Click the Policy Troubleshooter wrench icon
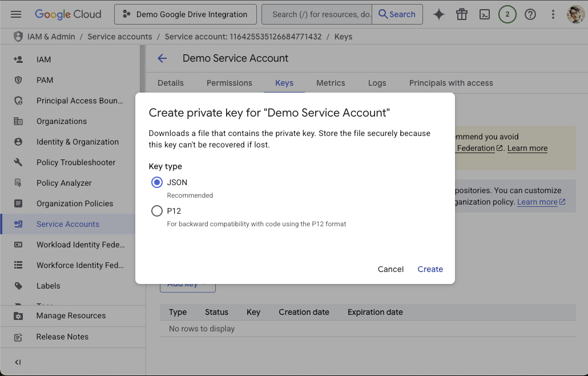 [18, 162]
